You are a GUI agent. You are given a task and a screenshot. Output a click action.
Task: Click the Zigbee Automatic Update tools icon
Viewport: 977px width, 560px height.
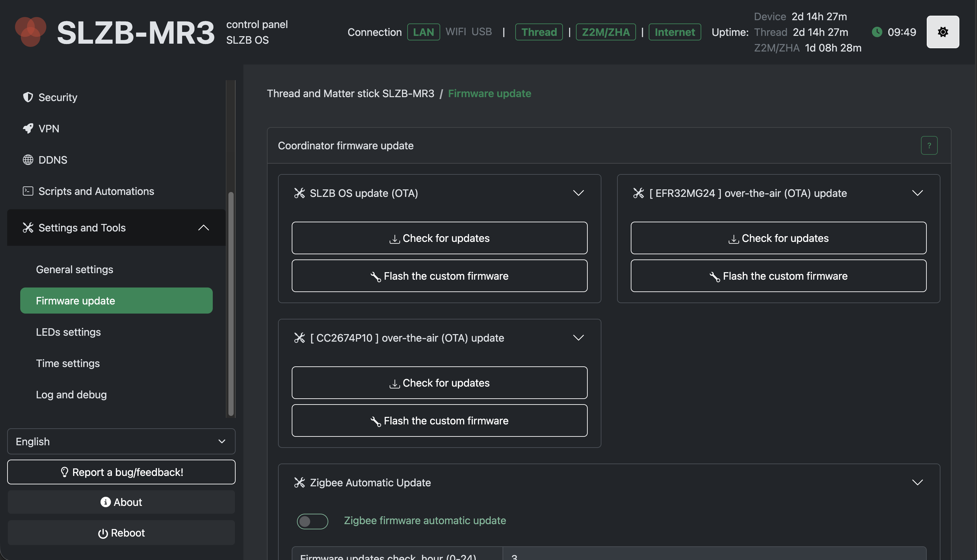pyautogui.click(x=299, y=482)
